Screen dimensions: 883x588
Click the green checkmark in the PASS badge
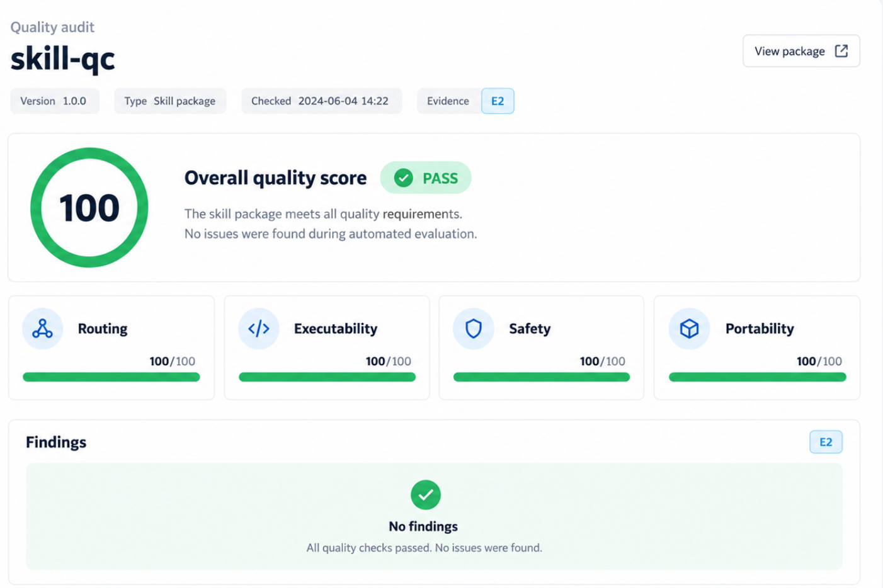click(404, 178)
